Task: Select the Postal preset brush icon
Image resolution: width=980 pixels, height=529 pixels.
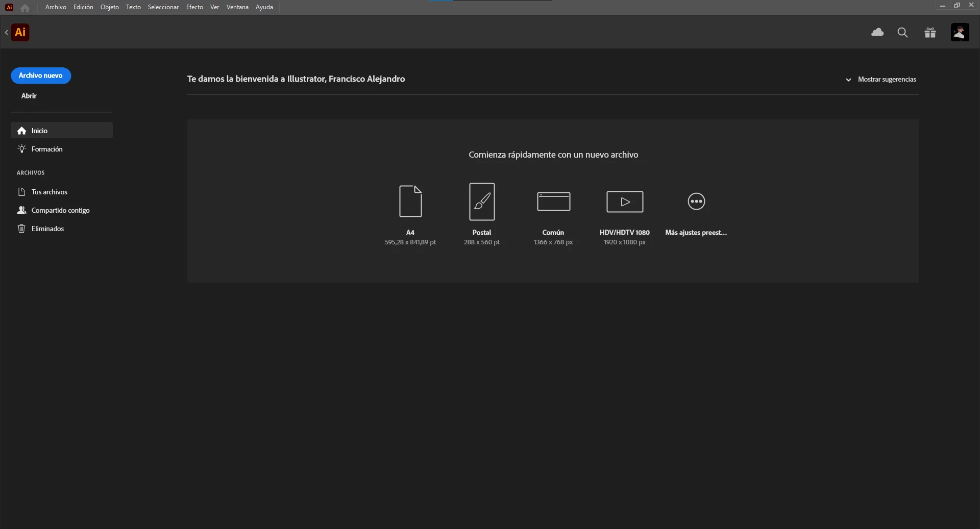Action: pyautogui.click(x=482, y=201)
